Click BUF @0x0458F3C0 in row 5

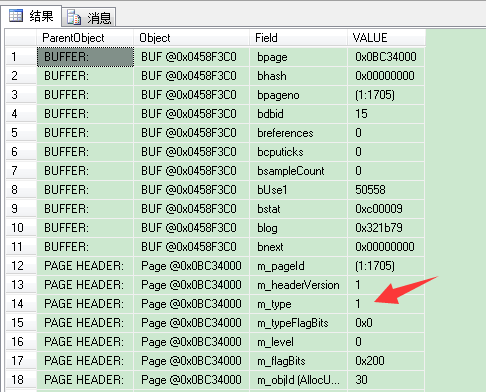tap(192, 133)
